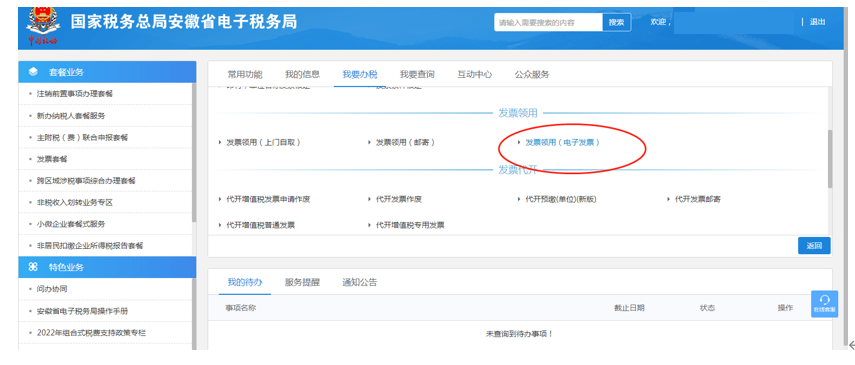
Task: Click the 国家税务总局安徽省电子税务局 title
Action: pos(184,22)
